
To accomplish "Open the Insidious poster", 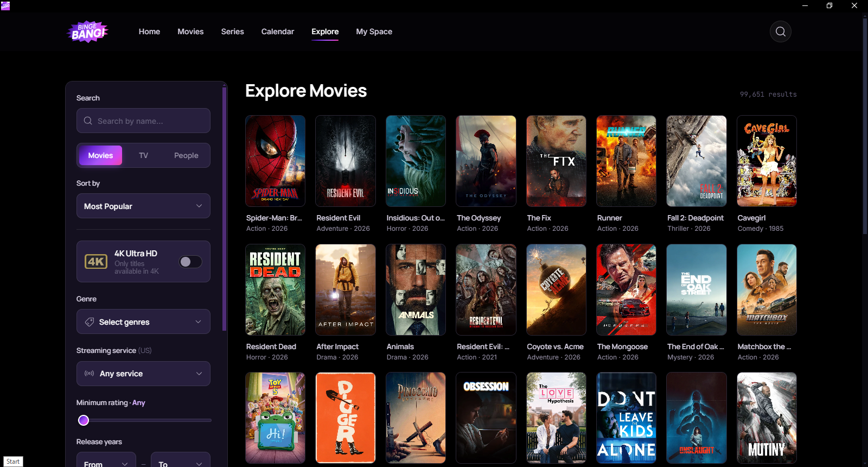I will [416, 161].
